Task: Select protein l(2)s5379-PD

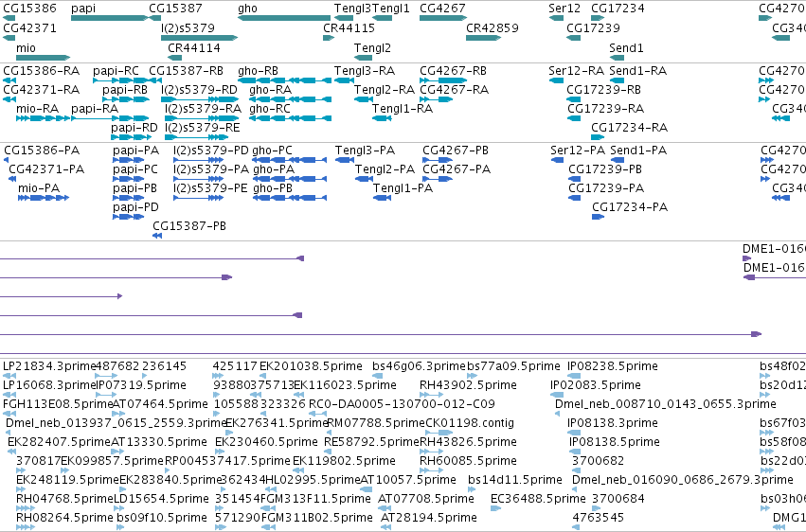Action: (x=198, y=160)
